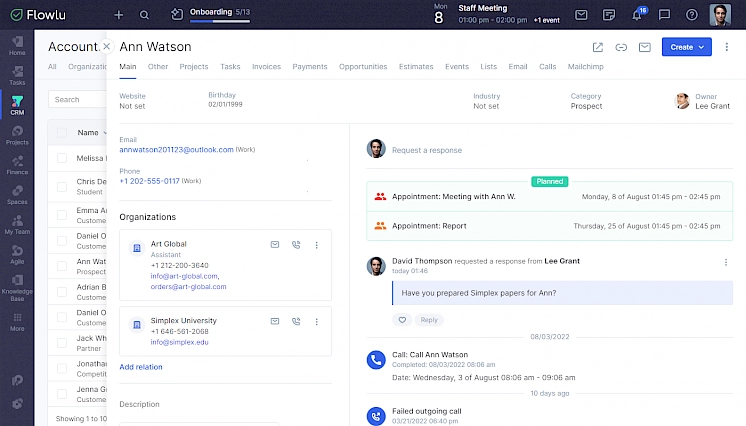Viewport: 746px width, 426px height.
Task: Copy link to Ann Watson contact
Action: pos(621,47)
